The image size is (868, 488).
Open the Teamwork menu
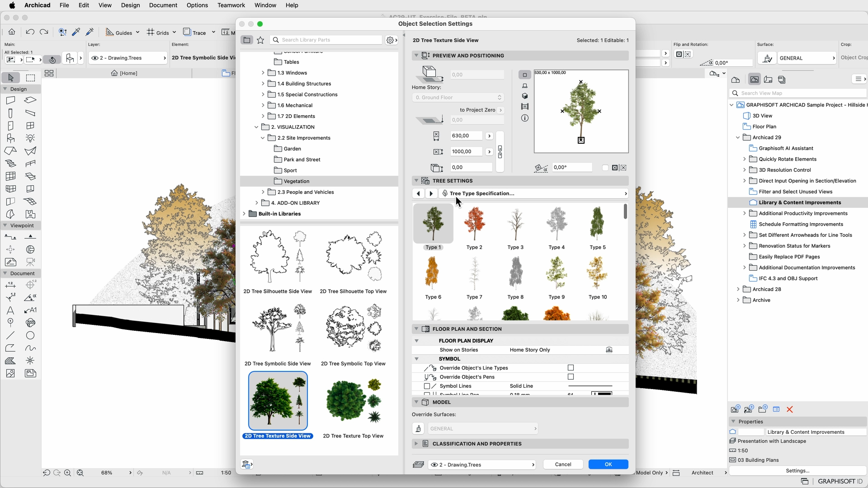pyautogui.click(x=231, y=5)
